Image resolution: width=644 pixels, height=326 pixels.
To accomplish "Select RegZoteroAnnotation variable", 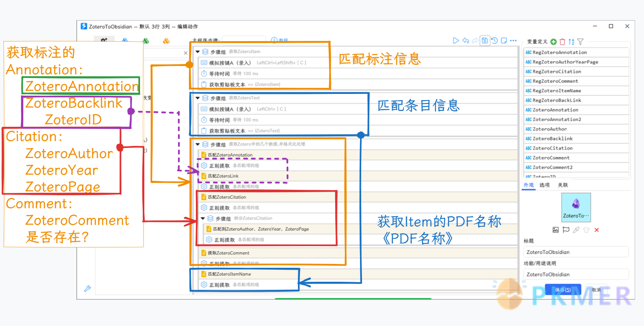I will [576, 52].
